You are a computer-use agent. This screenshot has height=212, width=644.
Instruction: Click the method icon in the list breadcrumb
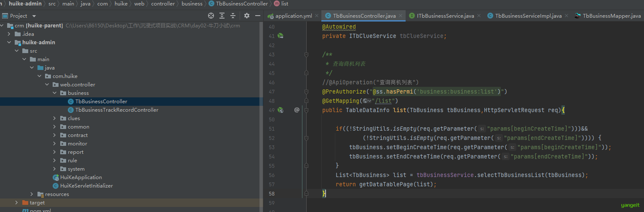[276, 3]
